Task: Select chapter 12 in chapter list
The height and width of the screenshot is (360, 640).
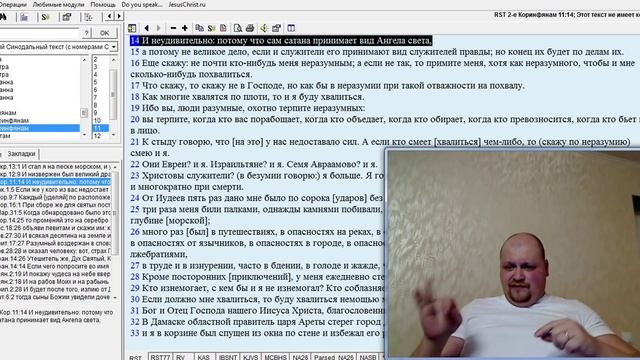Action: pos(100,136)
